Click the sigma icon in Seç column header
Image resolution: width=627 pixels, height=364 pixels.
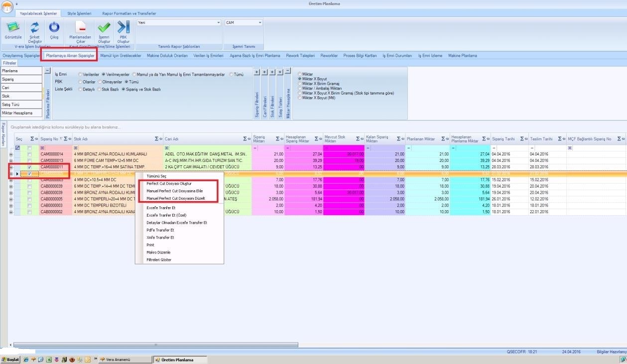(x=32, y=139)
